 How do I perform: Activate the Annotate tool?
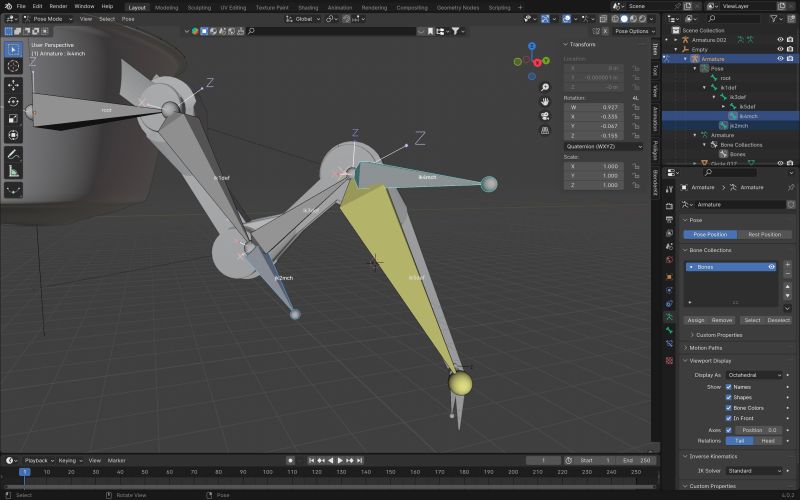[x=13, y=154]
